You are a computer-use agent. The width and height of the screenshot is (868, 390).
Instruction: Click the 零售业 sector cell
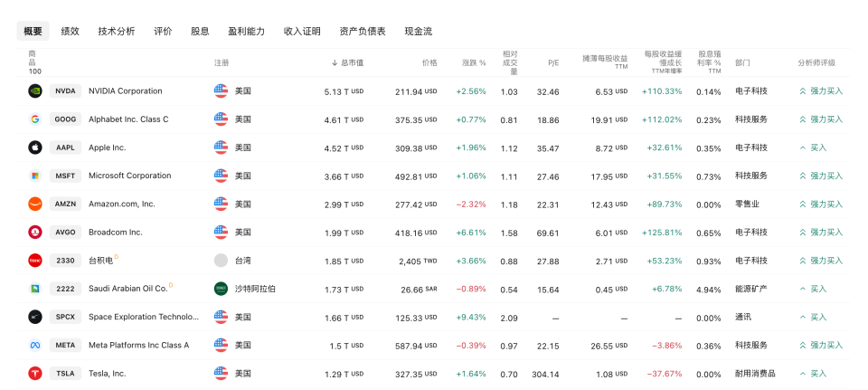click(748, 204)
